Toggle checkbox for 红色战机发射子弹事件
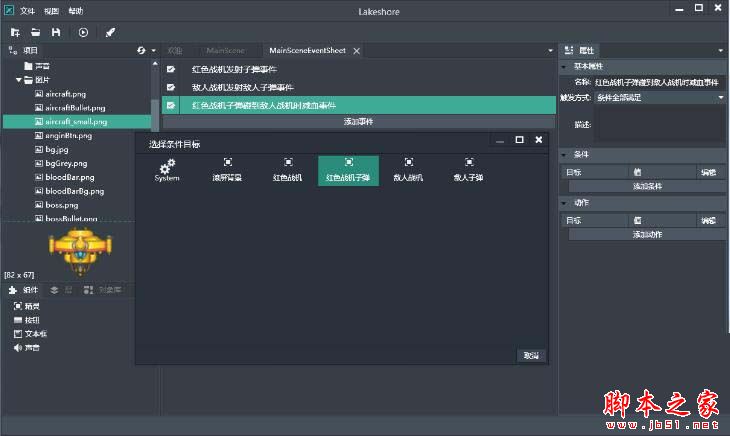The image size is (730, 436). click(171, 69)
